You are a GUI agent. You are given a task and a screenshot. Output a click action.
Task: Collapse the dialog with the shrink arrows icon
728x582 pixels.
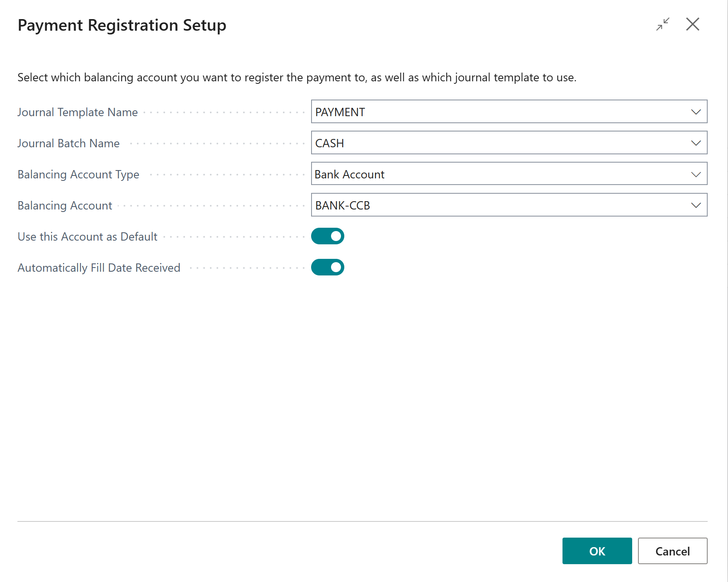(663, 24)
